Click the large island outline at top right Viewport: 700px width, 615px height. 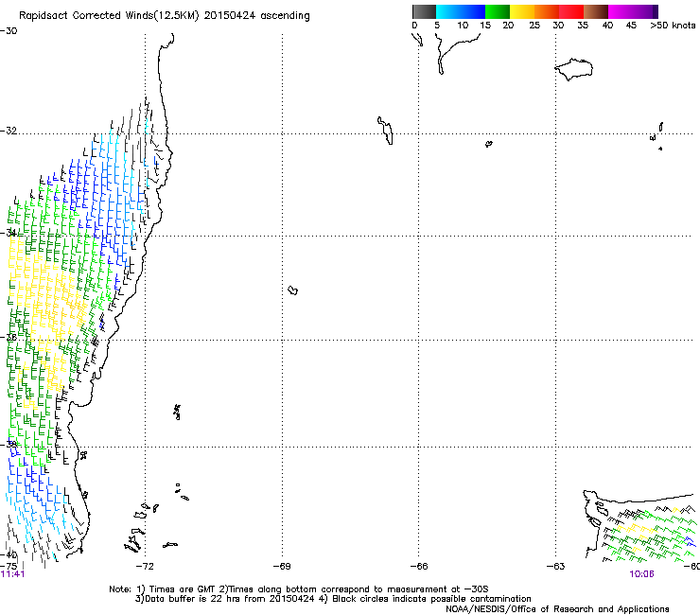pos(573,69)
